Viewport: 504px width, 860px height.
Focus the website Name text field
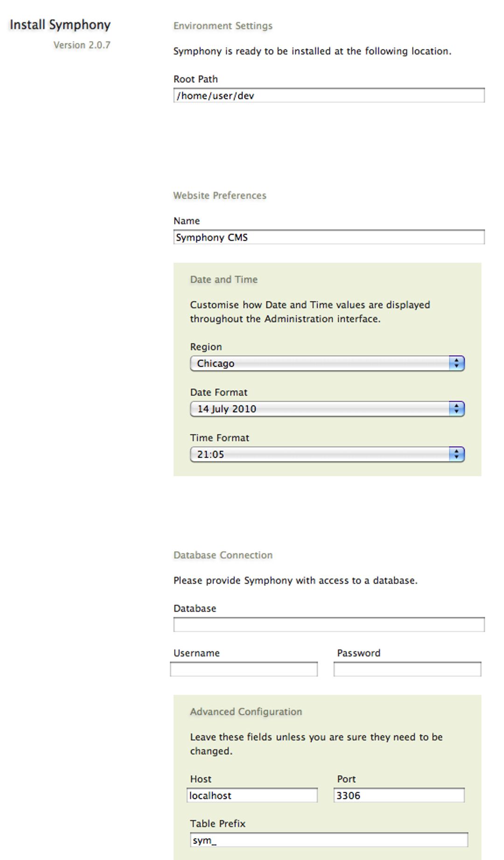pyautogui.click(x=329, y=237)
